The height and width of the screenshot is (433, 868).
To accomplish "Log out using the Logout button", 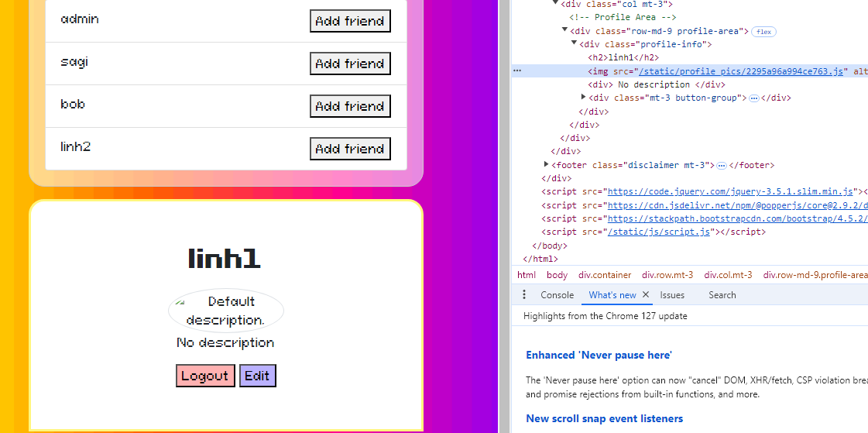I will tap(205, 376).
